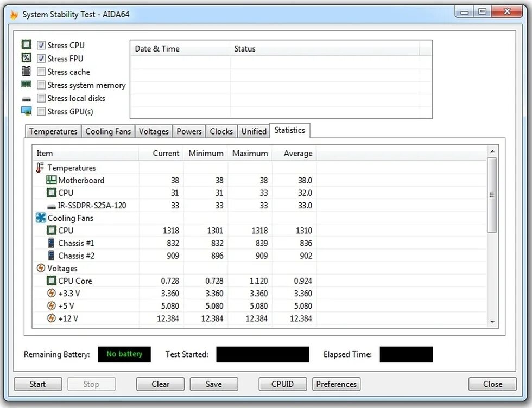Select the Chassis #1 fan row label
This screenshot has width=532, height=408.
tap(76, 243)
